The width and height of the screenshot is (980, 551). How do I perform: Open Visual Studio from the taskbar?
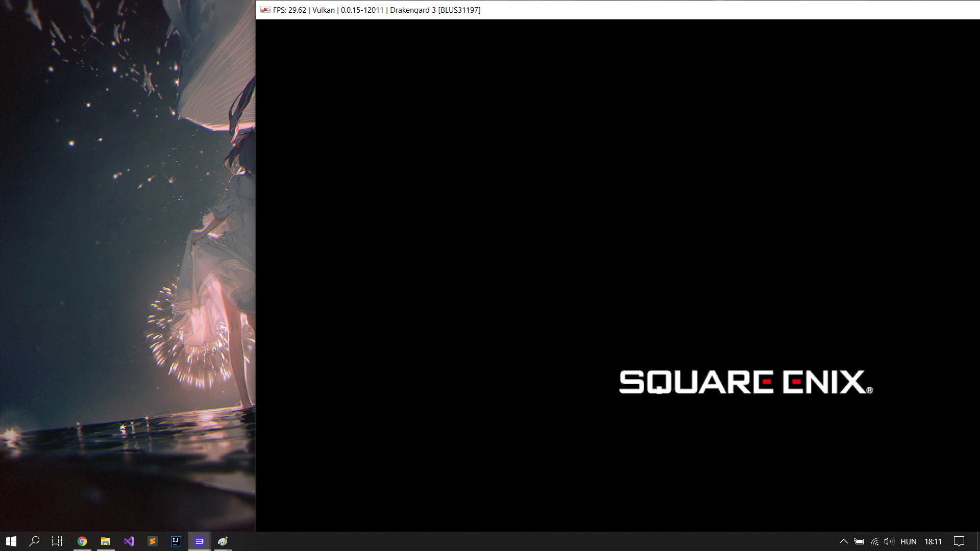point(129,541)
